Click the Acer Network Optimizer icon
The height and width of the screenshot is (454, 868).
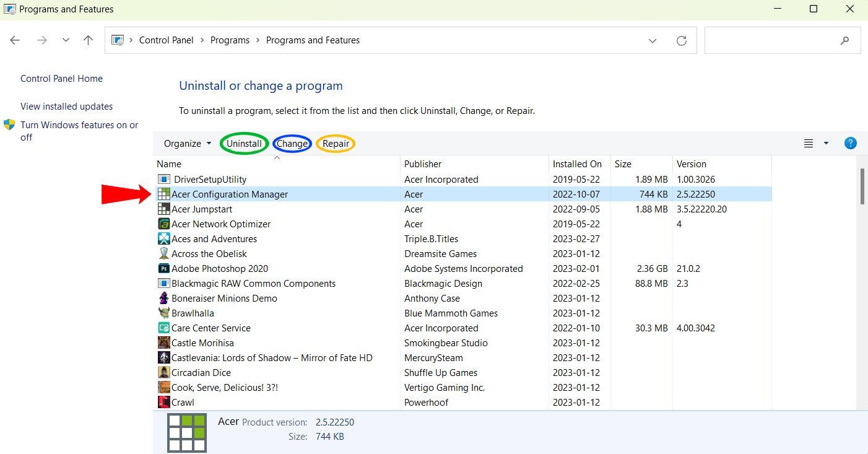(x=164, y=224)
